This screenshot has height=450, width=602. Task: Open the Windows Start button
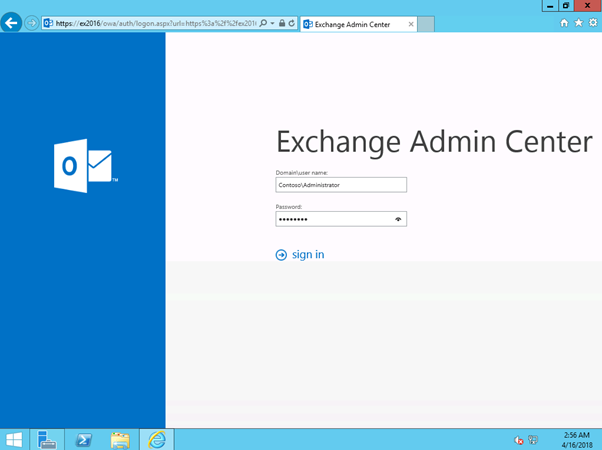[14, 440]
